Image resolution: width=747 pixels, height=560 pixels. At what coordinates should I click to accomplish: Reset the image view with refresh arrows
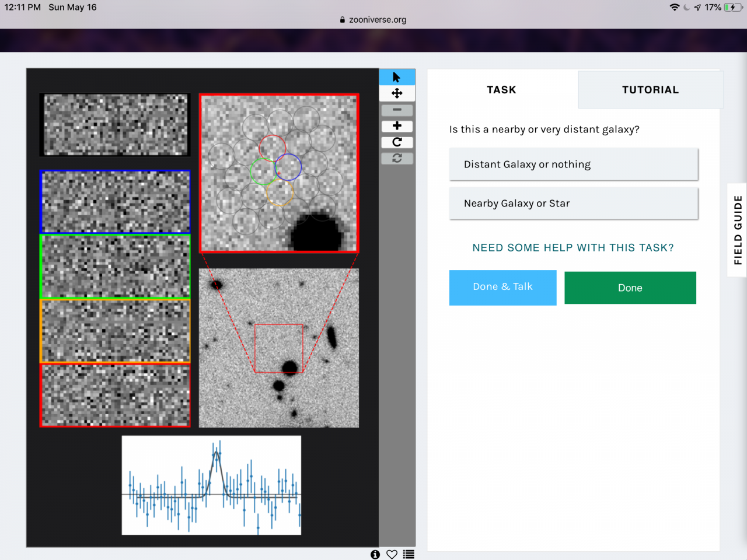coord(397,158)
